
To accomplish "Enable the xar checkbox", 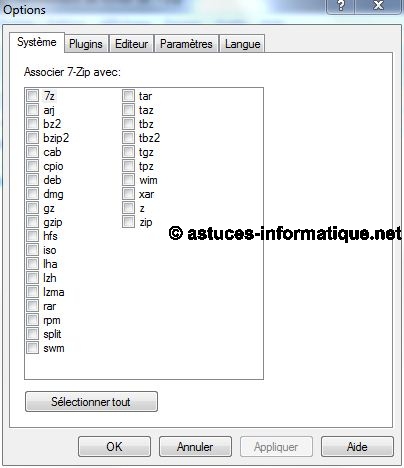I will [x=128, y=194].
